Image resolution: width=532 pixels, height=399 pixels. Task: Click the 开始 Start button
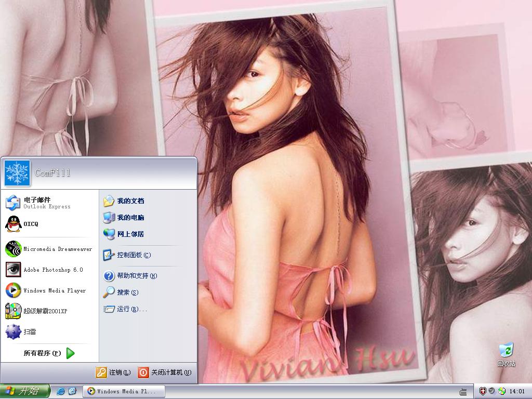[25, 391]
